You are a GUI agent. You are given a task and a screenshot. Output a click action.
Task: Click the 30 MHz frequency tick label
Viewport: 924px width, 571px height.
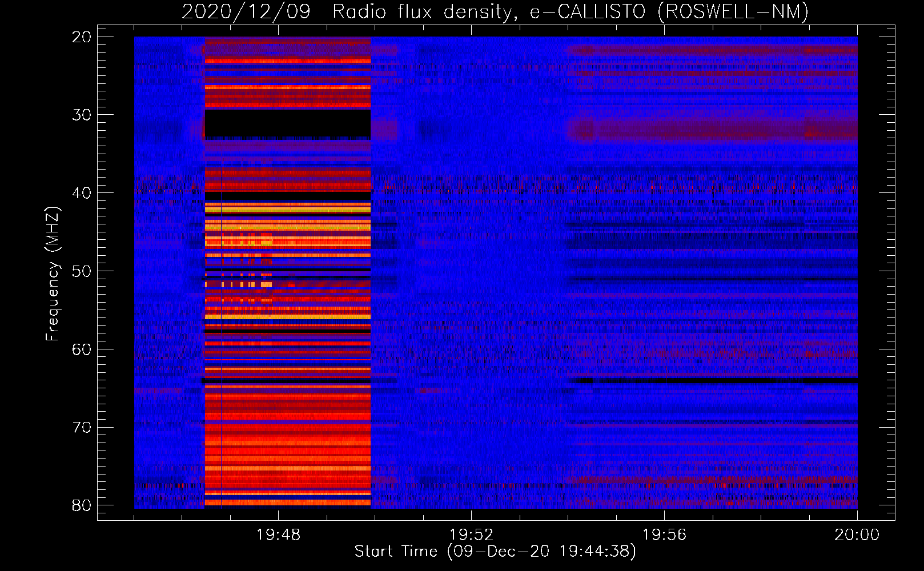(x=82, y=115)
